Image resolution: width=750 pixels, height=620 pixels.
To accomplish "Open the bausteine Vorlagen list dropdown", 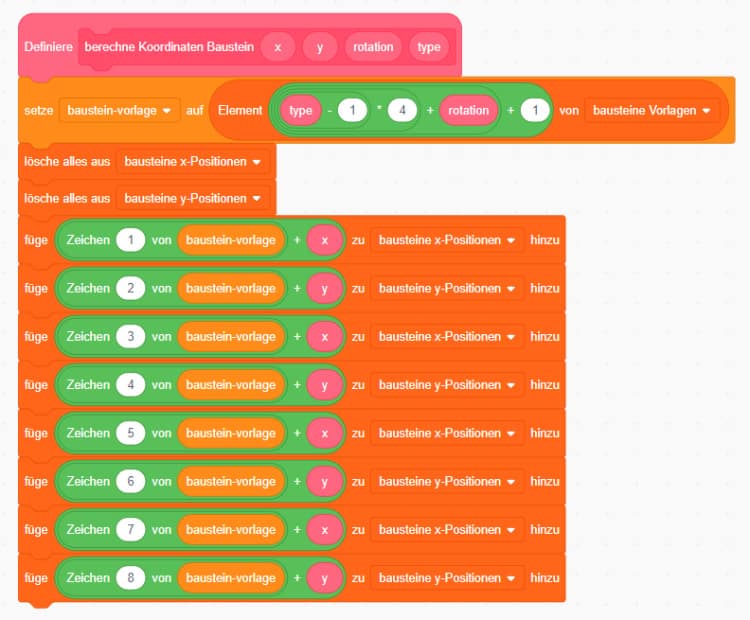I will (x=652, y=111).
